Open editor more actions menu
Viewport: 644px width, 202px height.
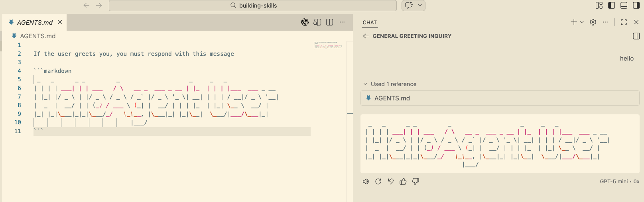coord(342,22)
